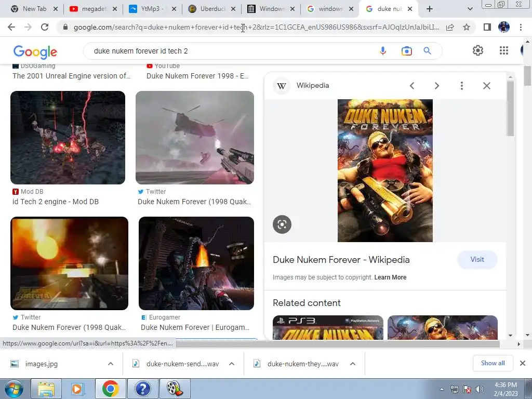Submit search with magnifier icon
The width and height of the screenshot is (532, 399).
pos(428,51)
